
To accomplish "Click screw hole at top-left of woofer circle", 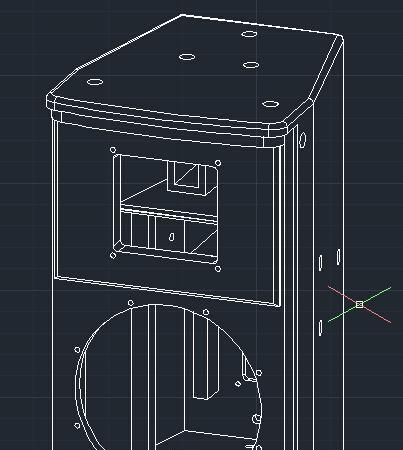I will pos(130,303).
